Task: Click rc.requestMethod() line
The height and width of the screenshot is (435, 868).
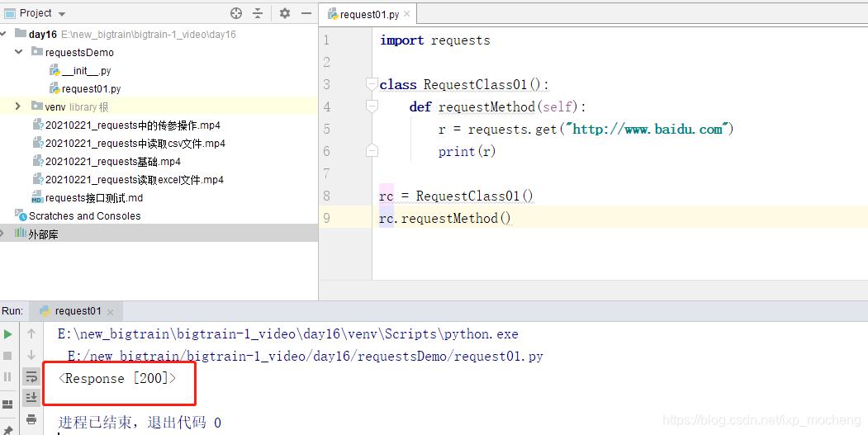Action: pyautogui.click(x=445, y=219)
